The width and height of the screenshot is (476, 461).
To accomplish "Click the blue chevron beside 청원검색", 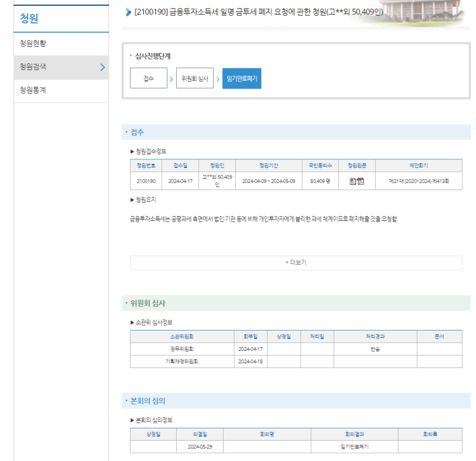I will (x=102, y=67).
